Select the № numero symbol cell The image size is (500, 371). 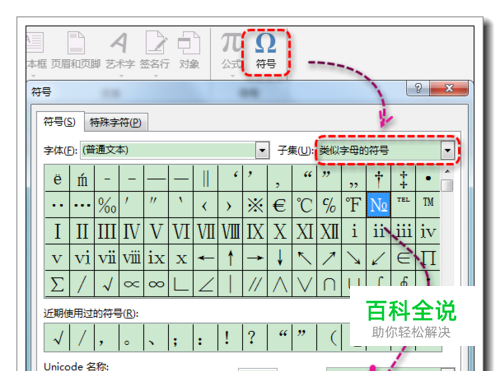(379, 205)
